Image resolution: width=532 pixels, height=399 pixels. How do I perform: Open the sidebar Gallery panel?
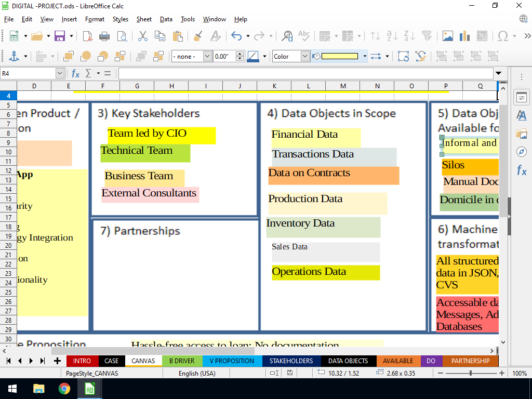click(522, 134)
